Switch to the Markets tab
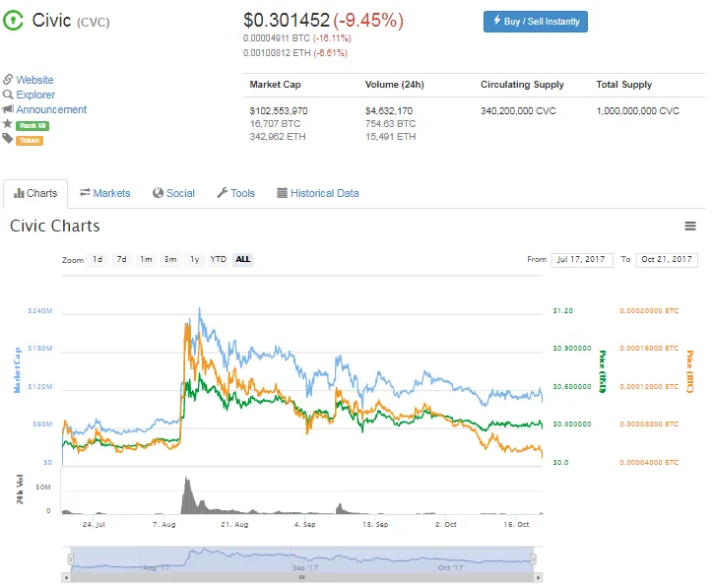The height and width of the screenshot is (588, 714). 105,193
